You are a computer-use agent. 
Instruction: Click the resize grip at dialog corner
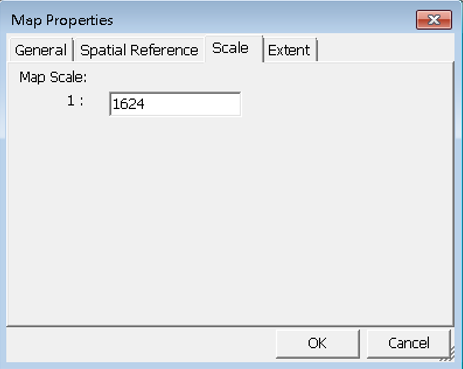[448, 355]
